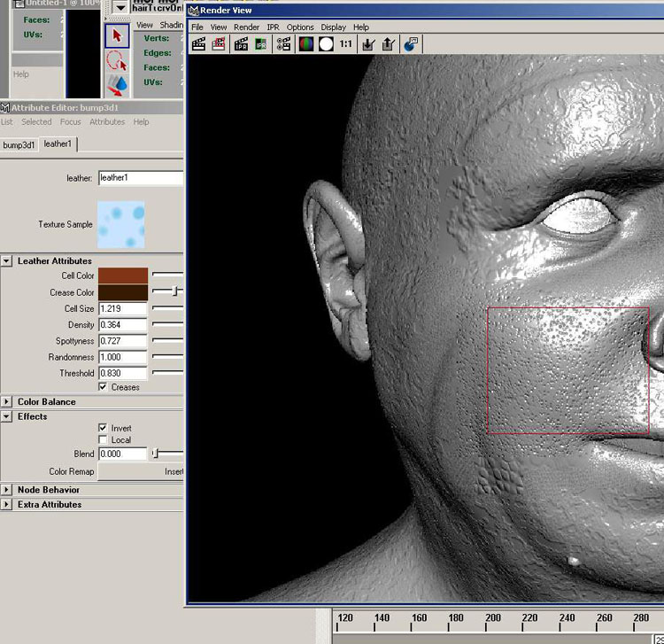Uncheck the Invert effect checkbox
Screen dimensions: 664x644
[x=103, y=428]
